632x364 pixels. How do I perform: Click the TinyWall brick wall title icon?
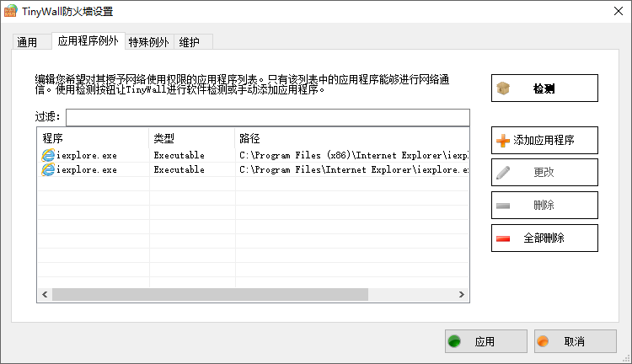point(10,11)
